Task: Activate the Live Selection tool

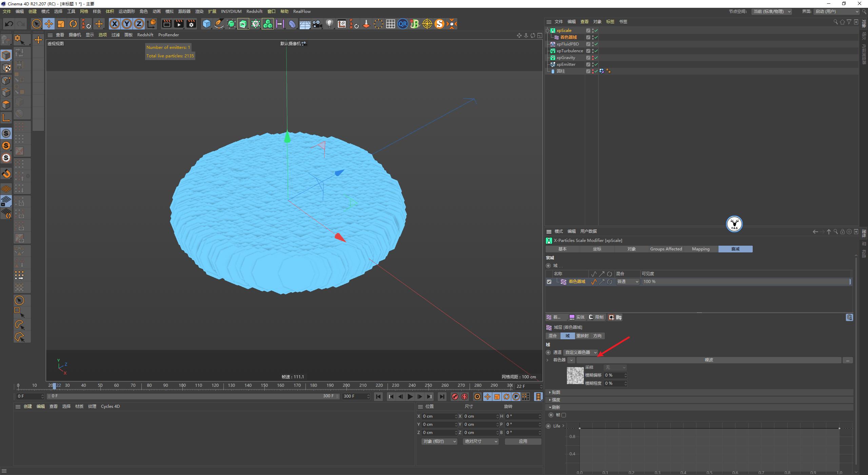Action: click(36, 24)
